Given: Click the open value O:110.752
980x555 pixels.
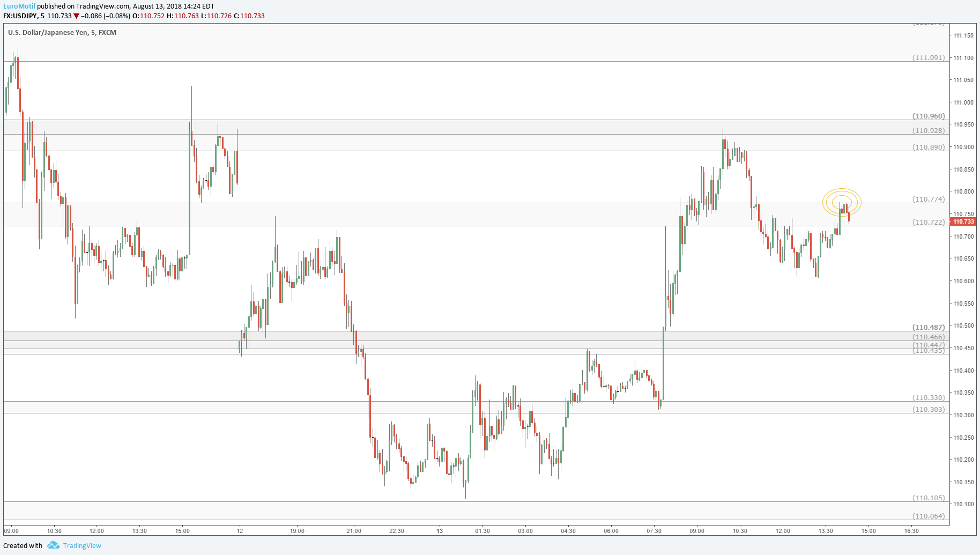Looking at the screenshot, I should pos(149,16).
